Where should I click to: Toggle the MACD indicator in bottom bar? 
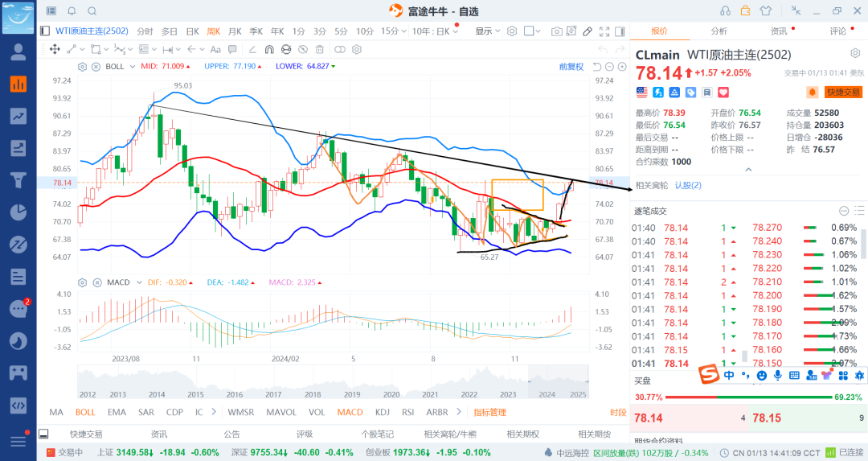[350, 412]
